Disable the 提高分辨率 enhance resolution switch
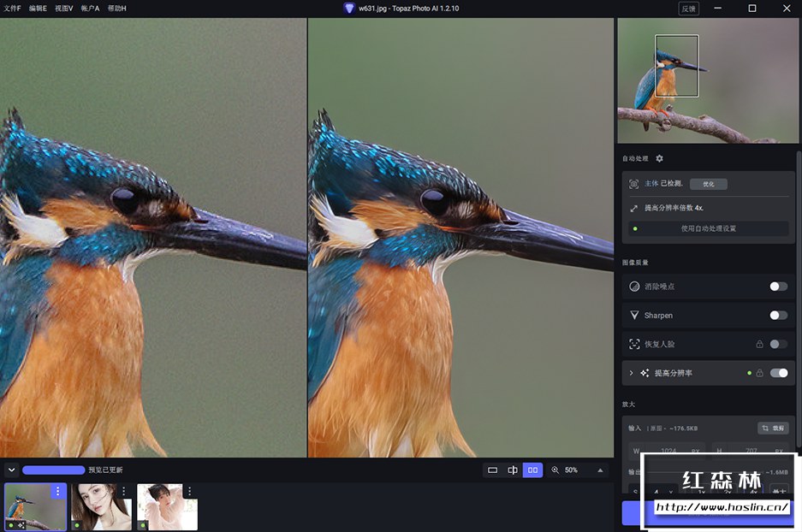Screen dimensions: 802x532 click(779, 373)
